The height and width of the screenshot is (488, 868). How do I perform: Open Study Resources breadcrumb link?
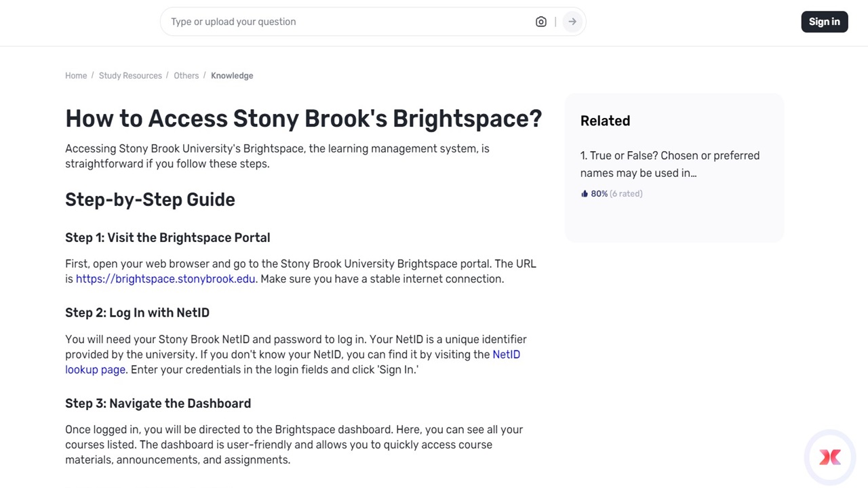click(130, 76)
